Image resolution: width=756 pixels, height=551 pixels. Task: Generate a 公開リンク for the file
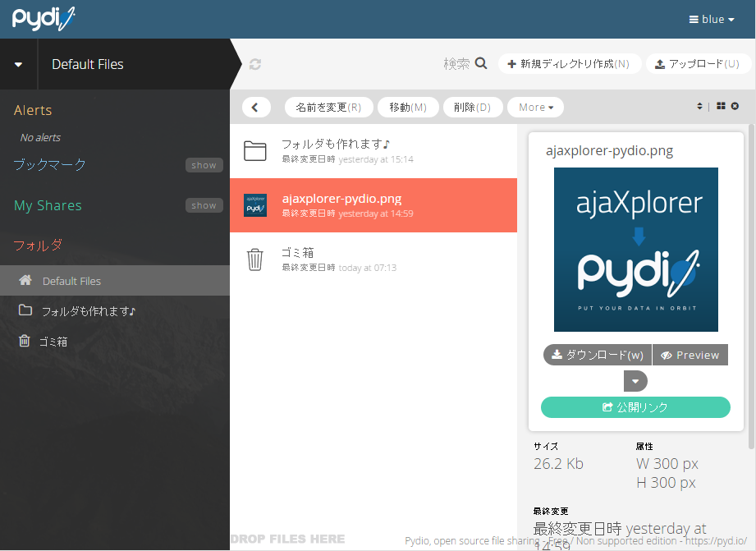click(635, 407)
